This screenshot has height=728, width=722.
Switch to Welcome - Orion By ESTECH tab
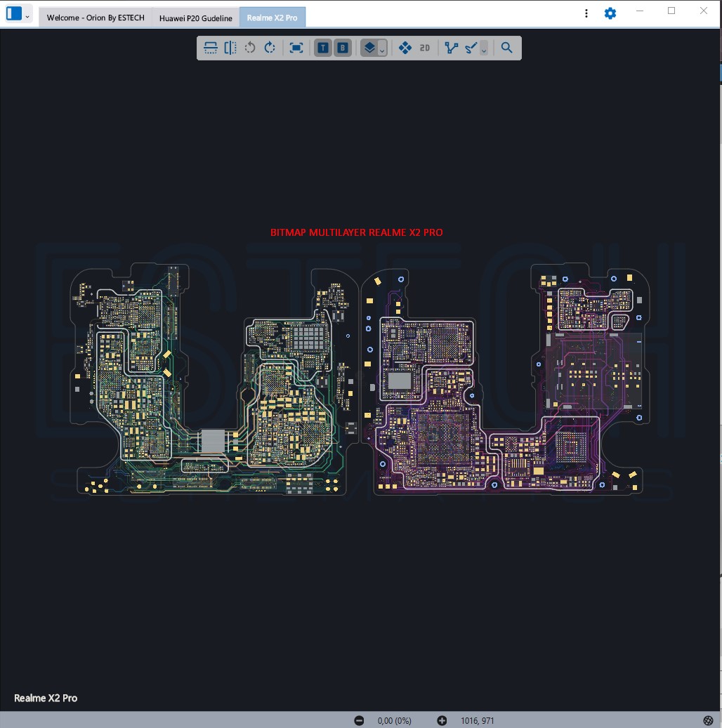[x=96, y=18]
